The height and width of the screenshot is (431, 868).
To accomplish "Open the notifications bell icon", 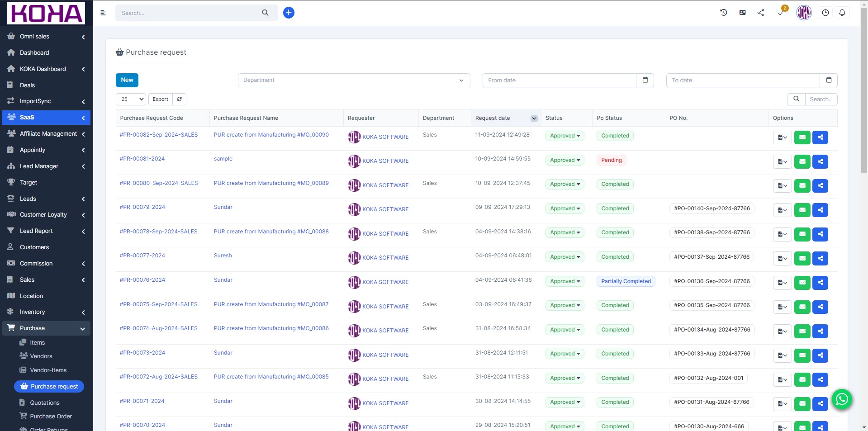I will pos(842,13).
